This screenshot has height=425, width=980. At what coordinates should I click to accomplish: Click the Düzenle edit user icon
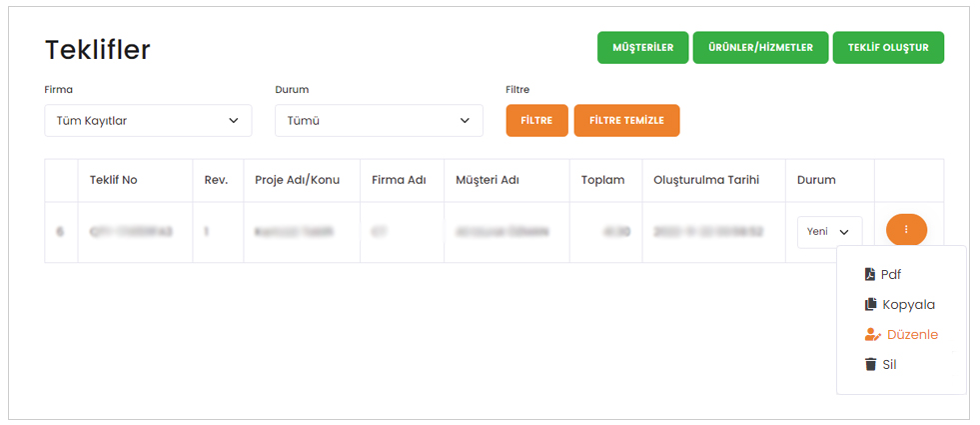872,334
